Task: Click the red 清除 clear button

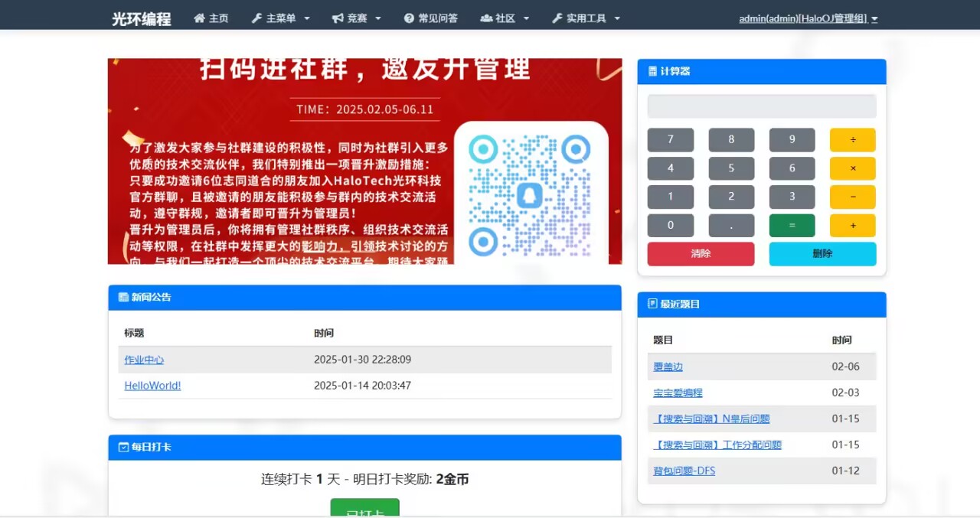Action: pos(701,254)
